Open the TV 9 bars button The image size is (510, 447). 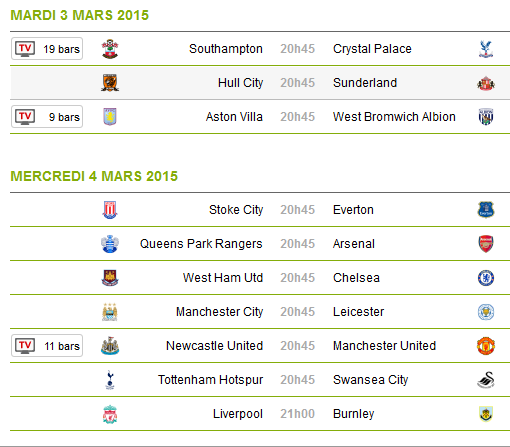point(47,117)
